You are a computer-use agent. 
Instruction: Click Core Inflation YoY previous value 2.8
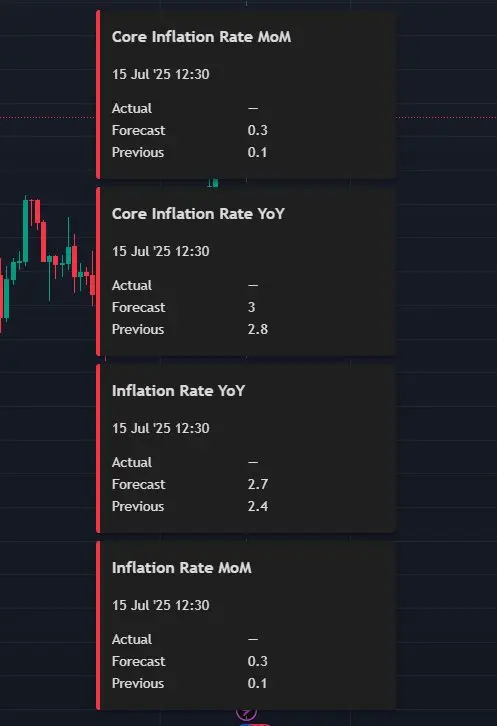pyautogui.click(x=258, y=330)
